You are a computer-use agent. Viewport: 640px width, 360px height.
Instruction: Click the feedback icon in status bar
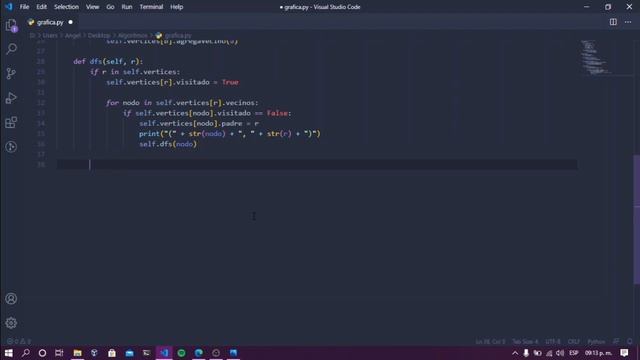pos(616,341)
